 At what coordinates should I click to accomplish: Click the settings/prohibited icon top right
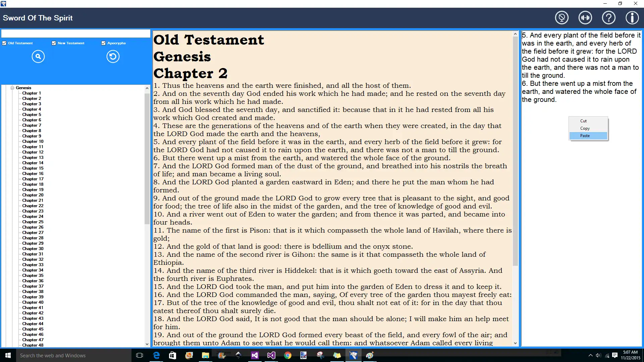(562, 18)
